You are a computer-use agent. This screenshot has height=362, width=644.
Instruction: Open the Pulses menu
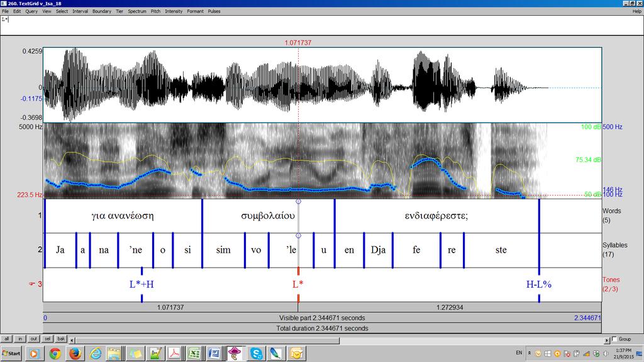point(214,11)
